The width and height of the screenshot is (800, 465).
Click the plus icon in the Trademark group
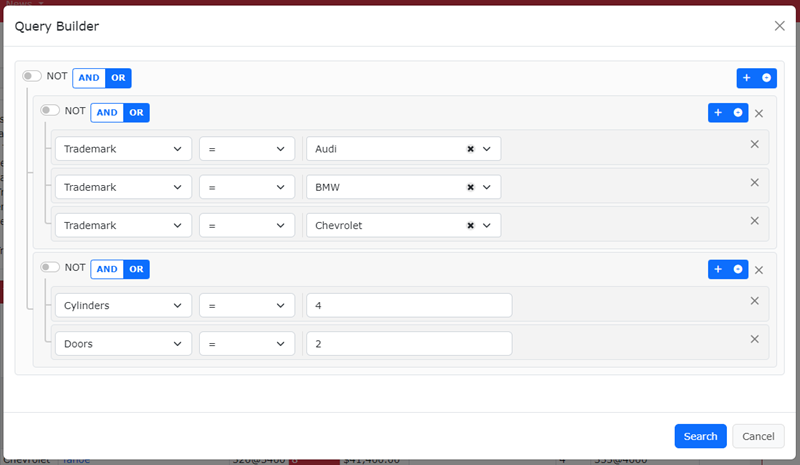coord(718,113)
